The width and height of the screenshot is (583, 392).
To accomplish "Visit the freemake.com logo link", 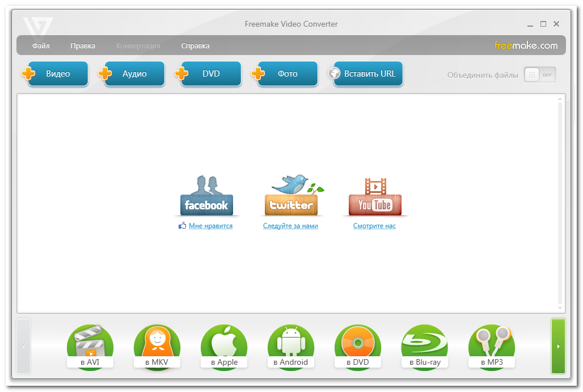I will pos(526,45).
